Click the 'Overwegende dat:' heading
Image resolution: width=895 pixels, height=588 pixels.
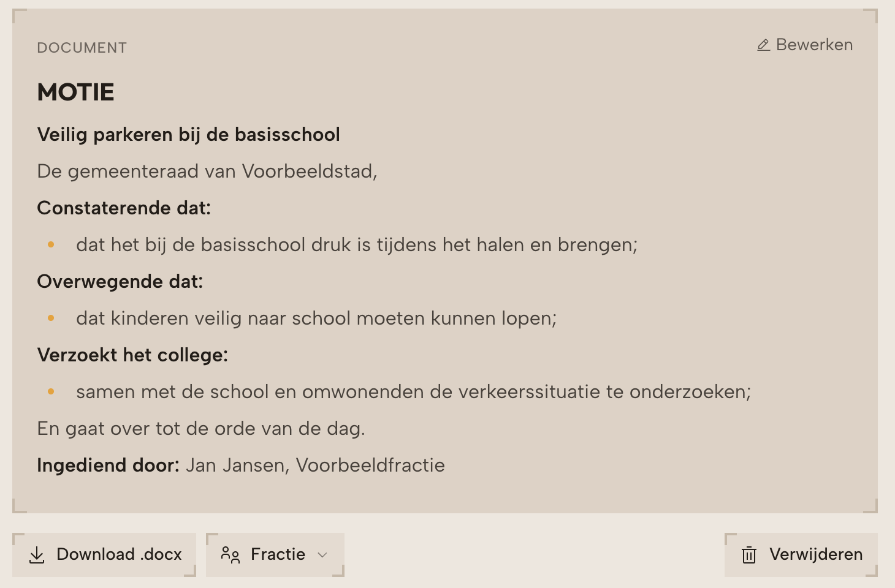120,282
